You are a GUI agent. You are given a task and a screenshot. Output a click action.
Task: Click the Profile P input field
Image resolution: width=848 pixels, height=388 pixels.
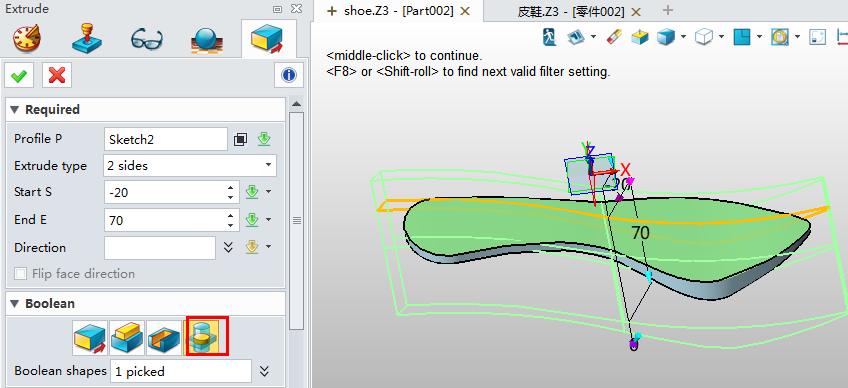[165, 139]
